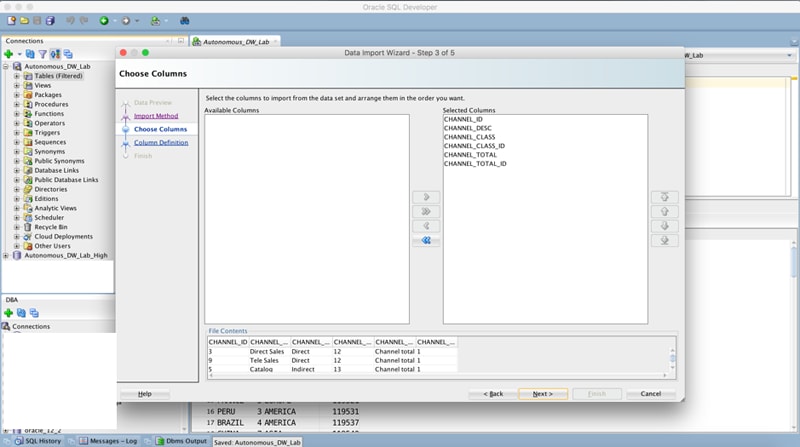Move selected column to bottom button
The width and height of the screenshot is (800, 447).
point(664,240)
